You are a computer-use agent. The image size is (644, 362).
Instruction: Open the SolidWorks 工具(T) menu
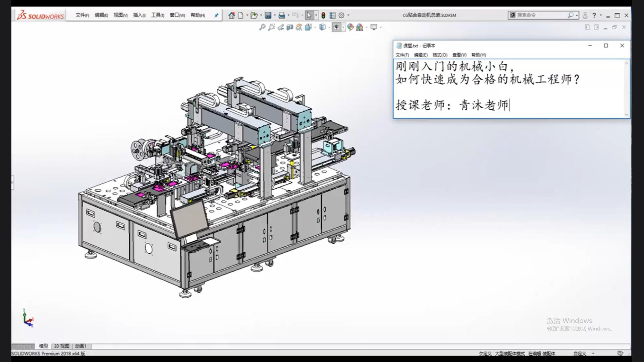pyautogui.click(x=158, y=15)
